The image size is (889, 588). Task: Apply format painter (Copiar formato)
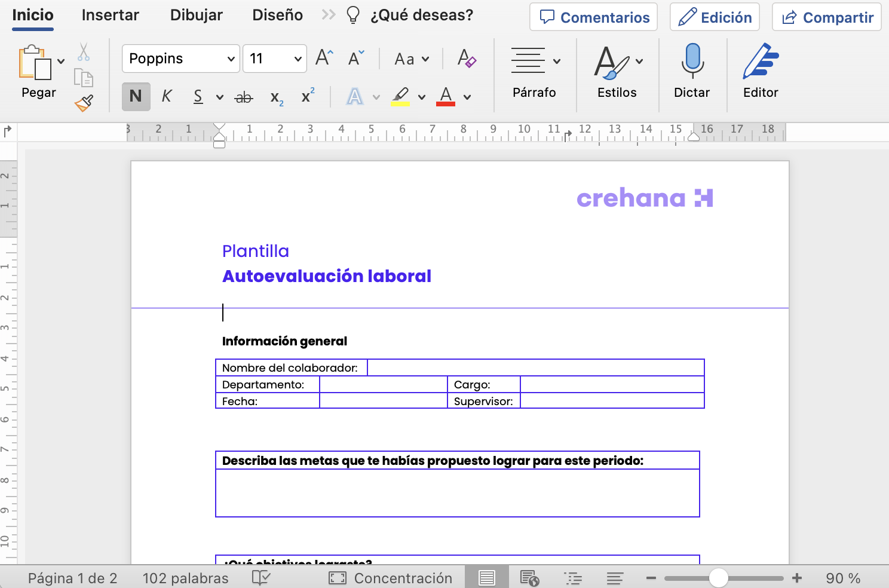point(84,102)
